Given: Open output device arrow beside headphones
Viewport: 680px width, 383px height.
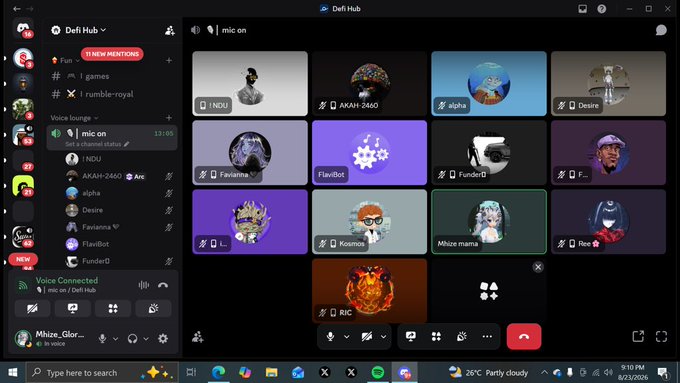Looking at the screenshot, I should pyautogui.click(x=146, y=338).
